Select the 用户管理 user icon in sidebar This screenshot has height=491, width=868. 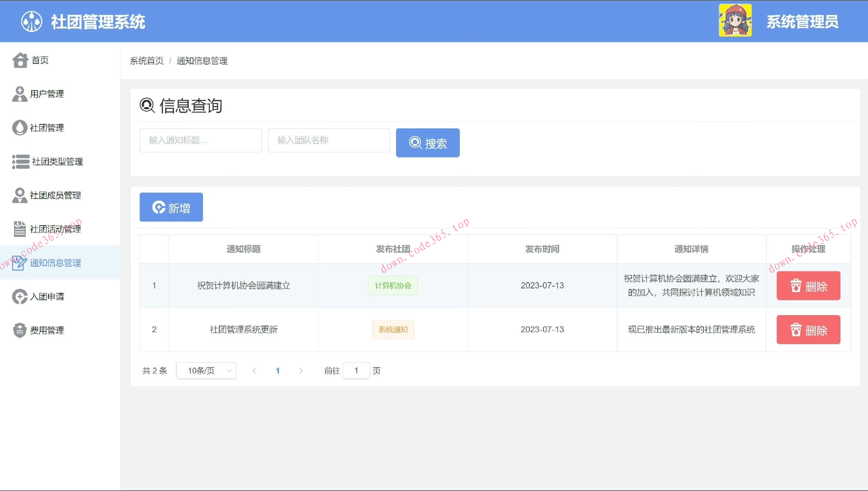[x=19, y=94]
